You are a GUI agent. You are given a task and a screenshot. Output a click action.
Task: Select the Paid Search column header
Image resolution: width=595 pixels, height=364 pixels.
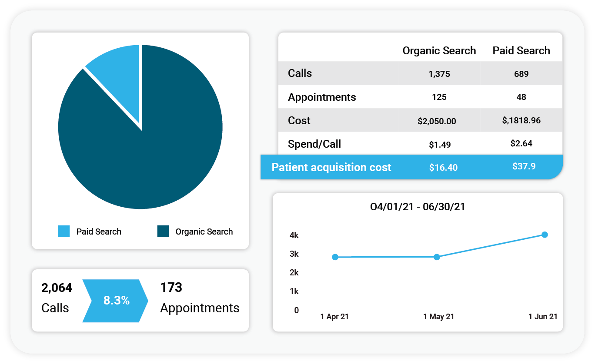coord(521,51)
